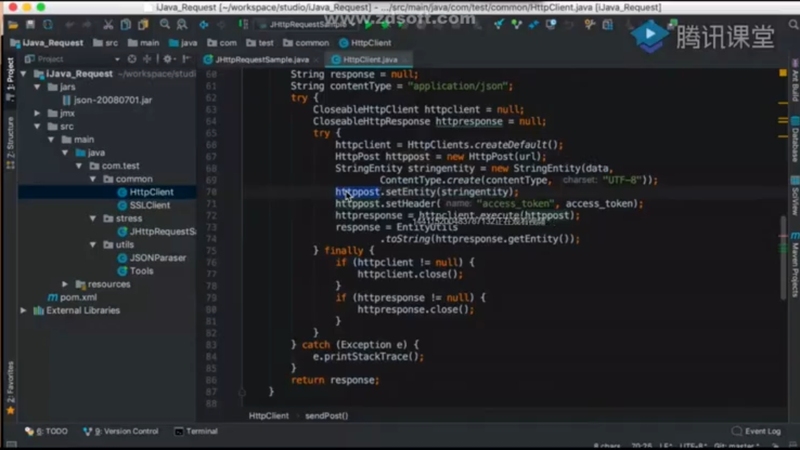
Task: Click the json-20080701.jar archive icon
Action: click(x=66, y=100)
